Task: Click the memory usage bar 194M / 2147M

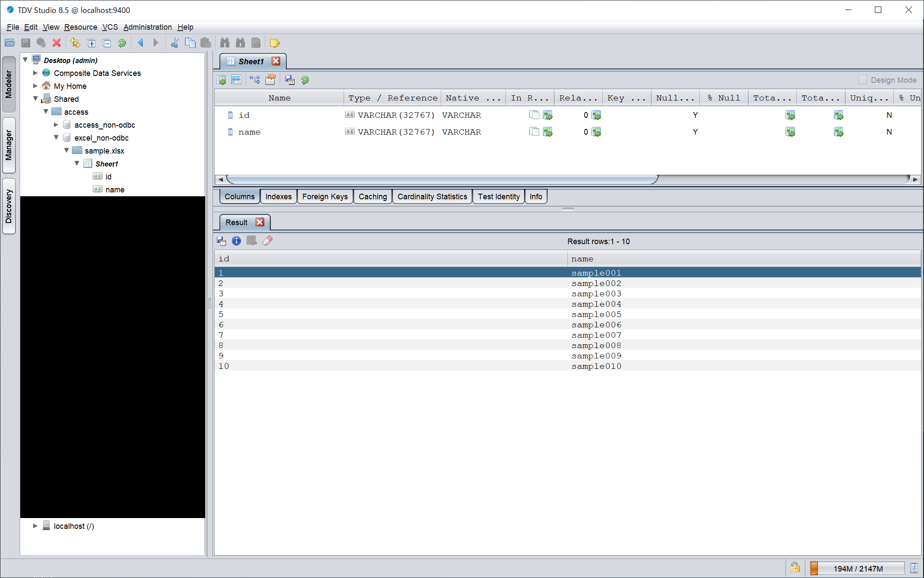Action: click(x=857, y=568)
